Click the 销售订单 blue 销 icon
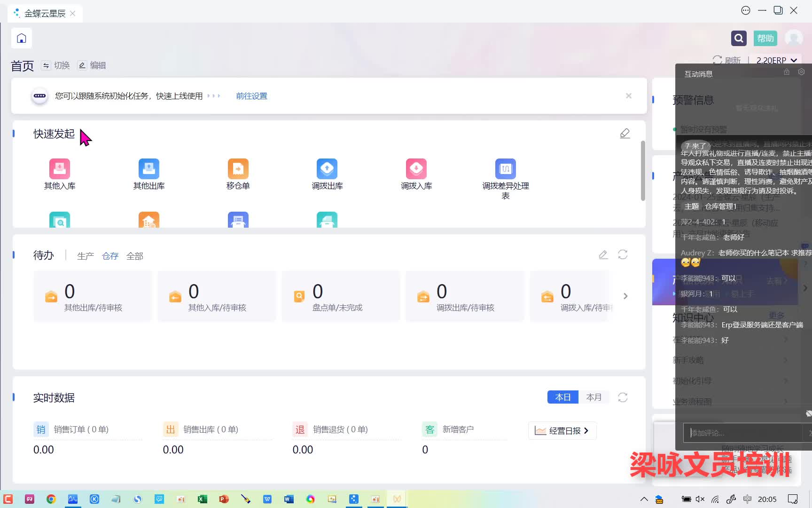Image resolution: width=812 pixels, height=508 pixels. coord(41,429)
